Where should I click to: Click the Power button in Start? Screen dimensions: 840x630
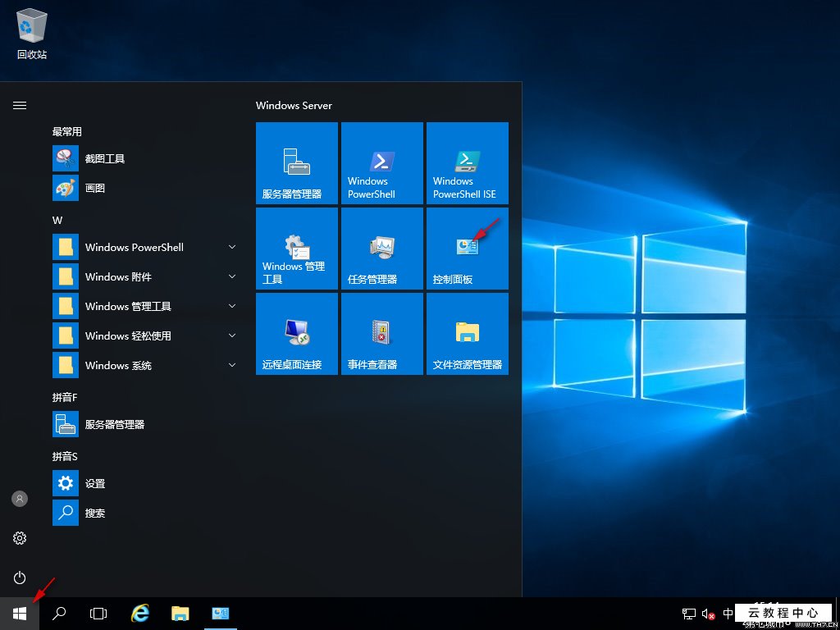point(20,577)
